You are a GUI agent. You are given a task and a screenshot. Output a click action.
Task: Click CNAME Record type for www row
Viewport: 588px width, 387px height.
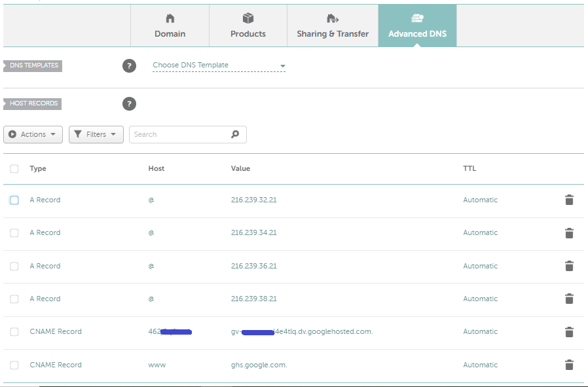tap(56, 365)
